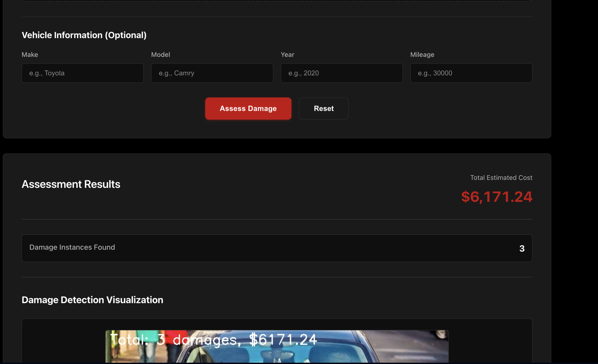Click the Make input field
The height and width of the screenshot is (364, 598).
pos(82,73)
